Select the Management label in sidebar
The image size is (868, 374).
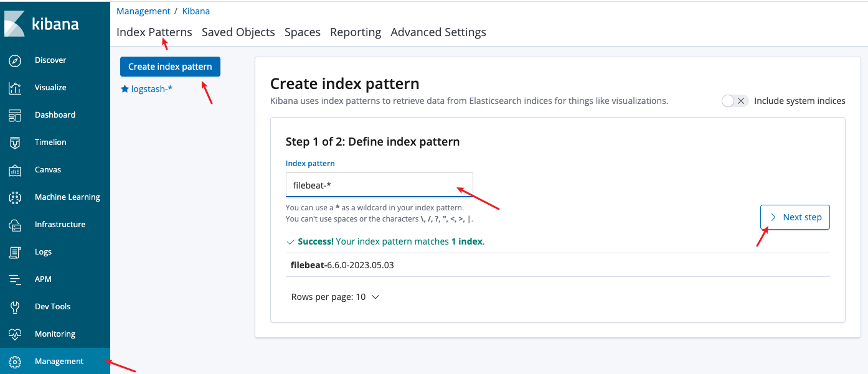59,362
